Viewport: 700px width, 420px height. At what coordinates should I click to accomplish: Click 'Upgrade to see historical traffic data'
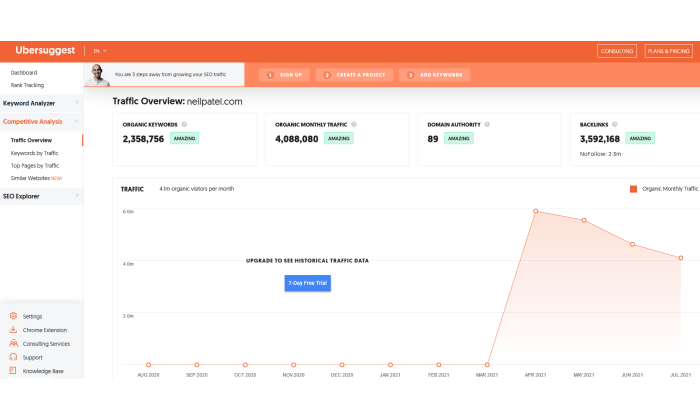pyautogui.click(x=307, y=261)
